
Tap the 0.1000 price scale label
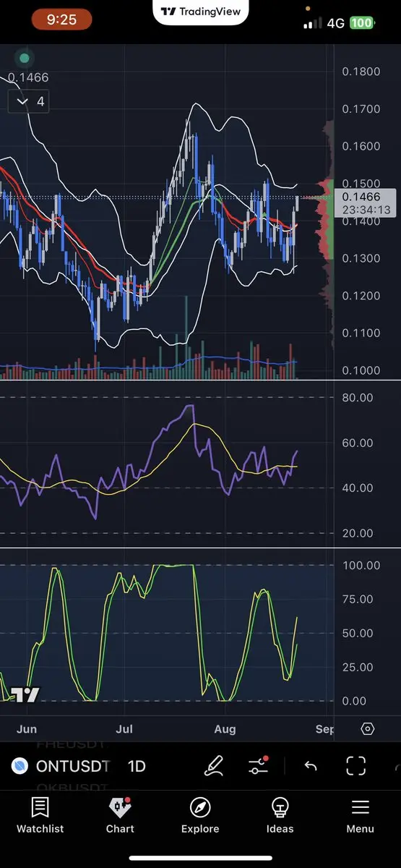pyautogui.click(x=361, y=370)
